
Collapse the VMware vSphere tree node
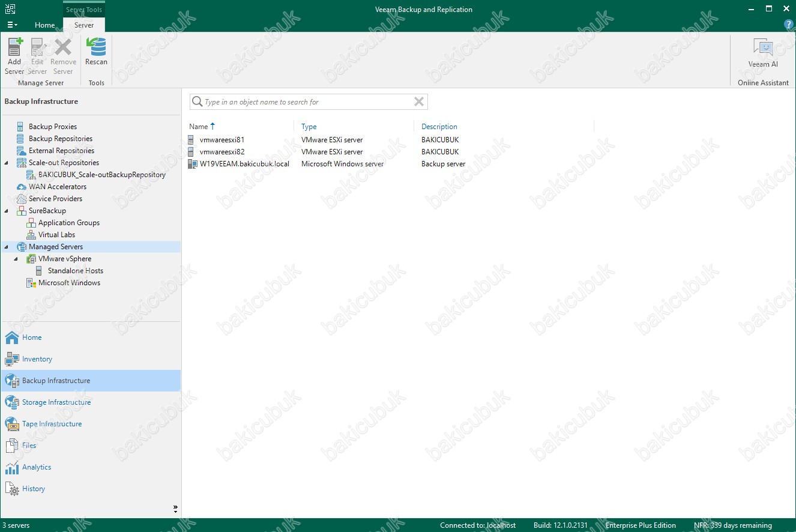tap(16, 259)
